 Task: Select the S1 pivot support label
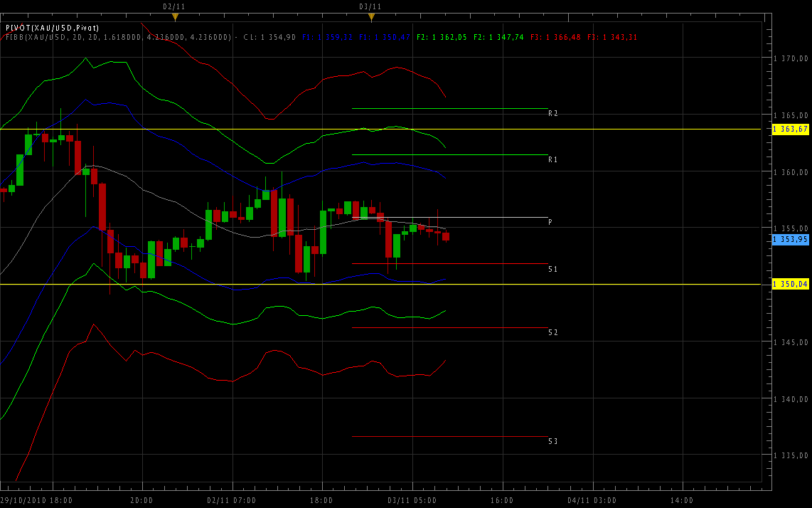pos(552,269)
